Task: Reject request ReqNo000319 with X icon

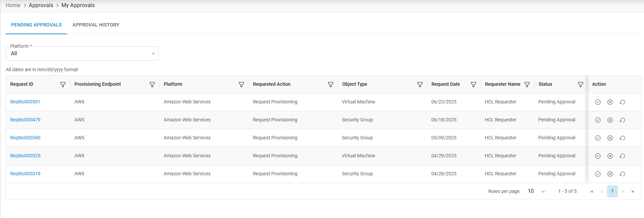Action: click(x=610, y=174)
